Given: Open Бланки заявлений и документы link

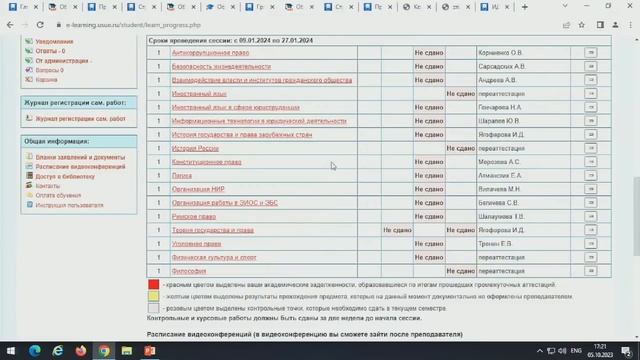Looking at the screenshot, I should pyautogui.click(x=80, y=157).
